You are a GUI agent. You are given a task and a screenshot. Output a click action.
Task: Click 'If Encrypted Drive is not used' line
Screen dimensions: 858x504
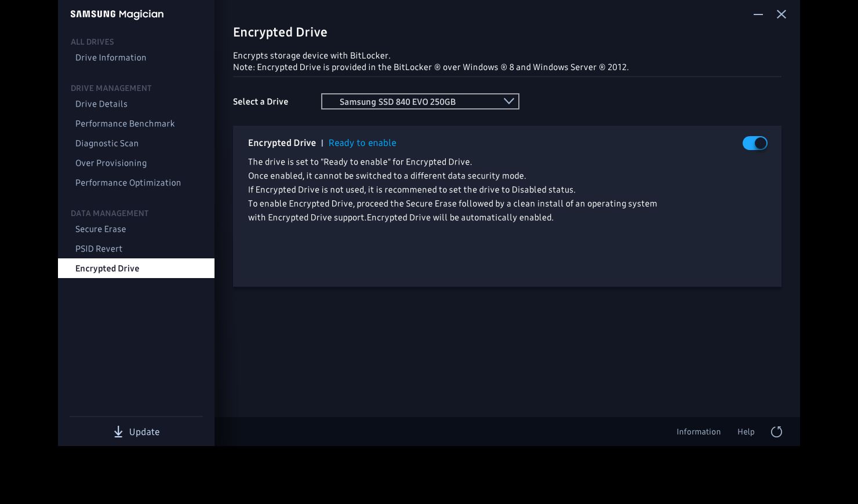[x=412, y=189]
